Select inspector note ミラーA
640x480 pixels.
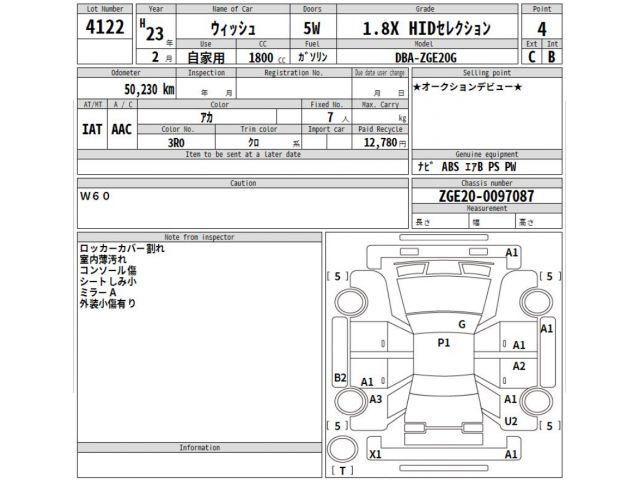[x=98, y=292]
